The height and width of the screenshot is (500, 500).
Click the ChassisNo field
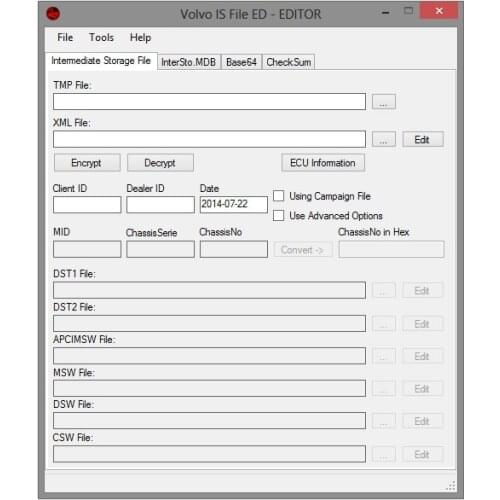[234, 249]
